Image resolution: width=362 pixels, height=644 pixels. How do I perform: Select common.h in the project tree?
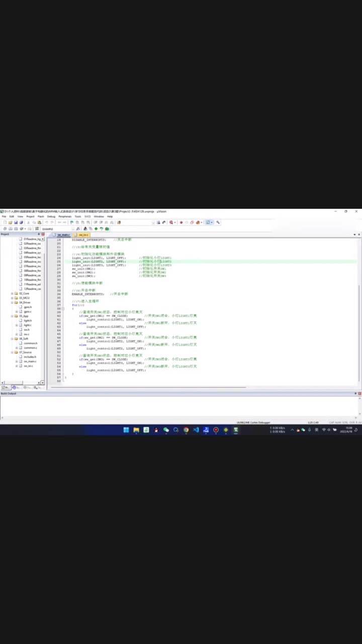click(30, 343)
